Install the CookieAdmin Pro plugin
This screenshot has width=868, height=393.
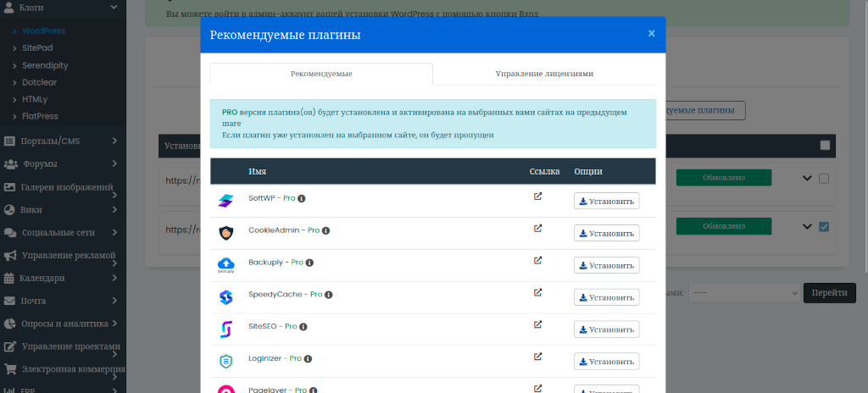pos(607,233)
